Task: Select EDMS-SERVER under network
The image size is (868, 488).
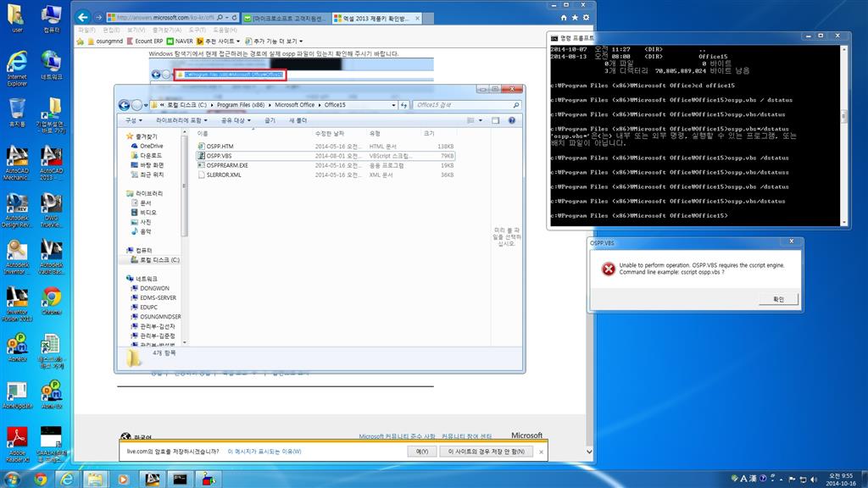Action: tap(158, 297)
